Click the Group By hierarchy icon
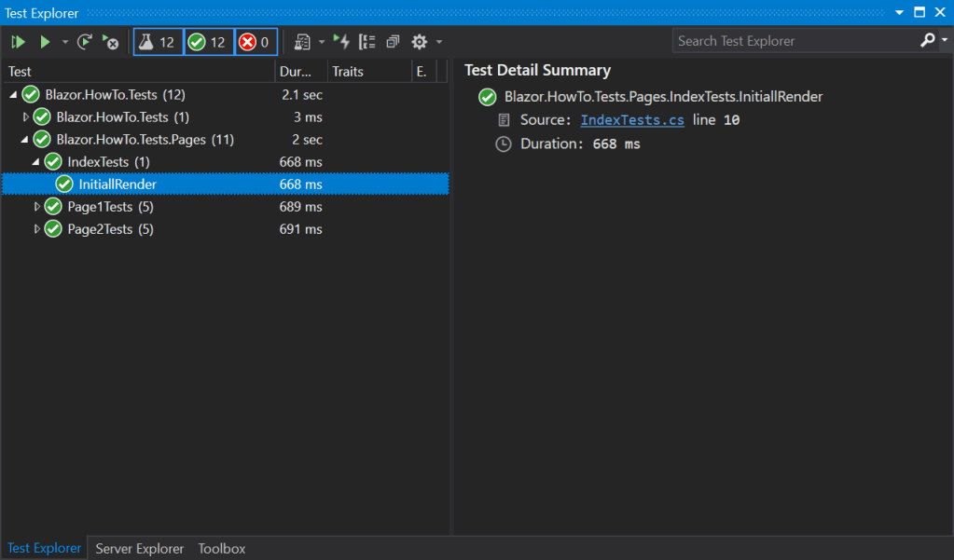 (x=367, y=42)
